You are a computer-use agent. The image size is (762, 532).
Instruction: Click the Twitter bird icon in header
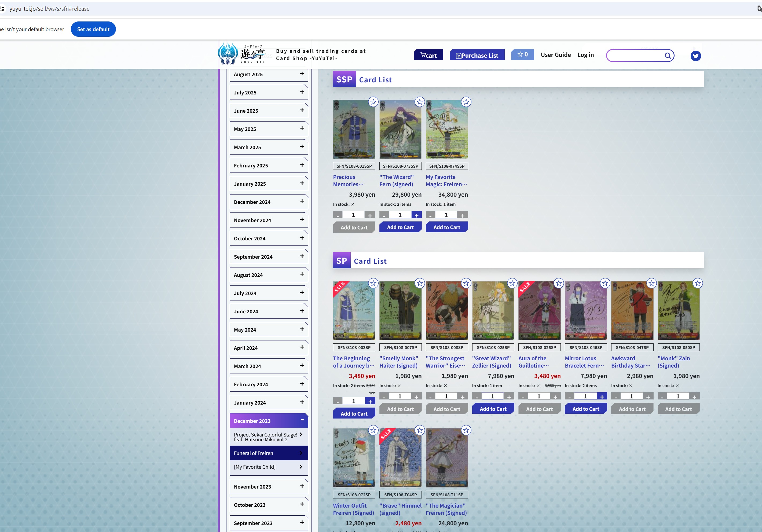pyautogui.click(x=696, y=56)
